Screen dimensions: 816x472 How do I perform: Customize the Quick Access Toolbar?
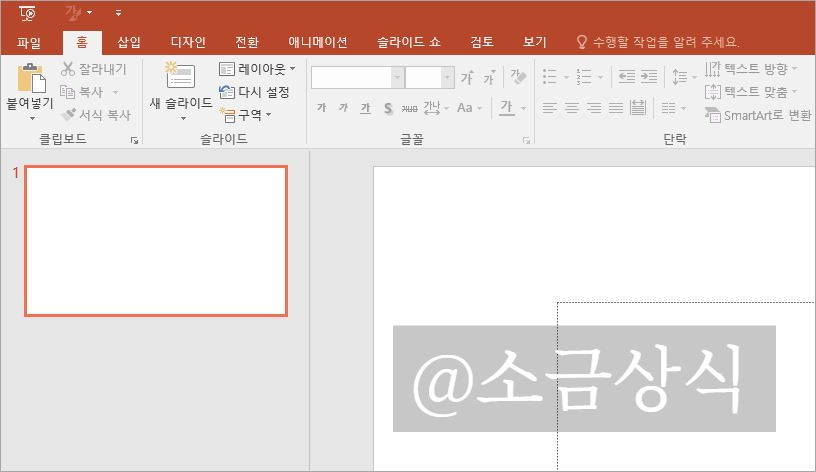point(118,13)
